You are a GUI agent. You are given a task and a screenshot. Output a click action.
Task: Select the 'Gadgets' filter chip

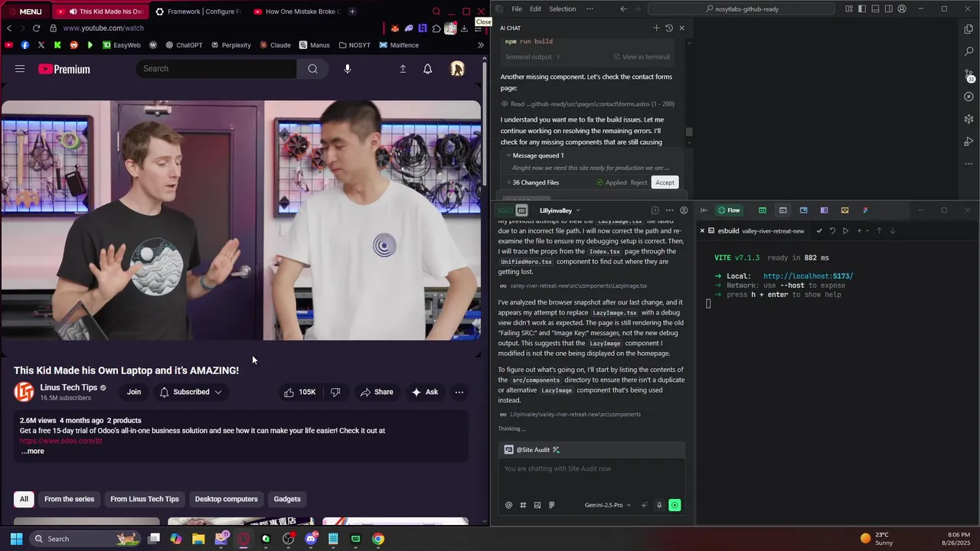click(x=287, y=499)
